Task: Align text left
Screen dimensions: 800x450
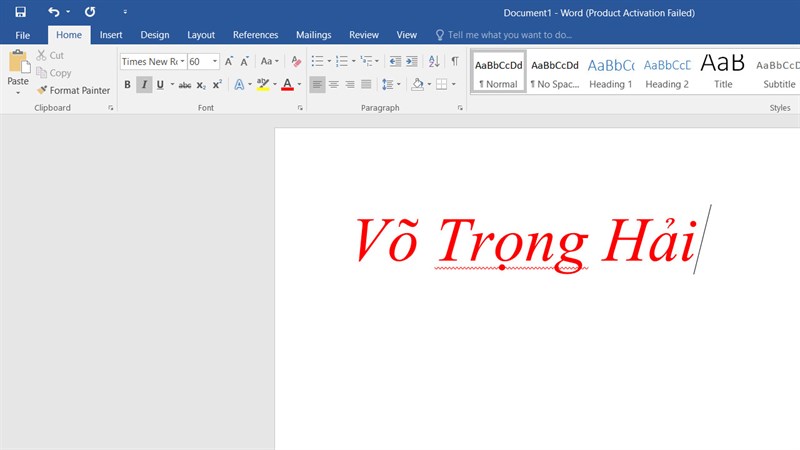Action: click(317, 84)
